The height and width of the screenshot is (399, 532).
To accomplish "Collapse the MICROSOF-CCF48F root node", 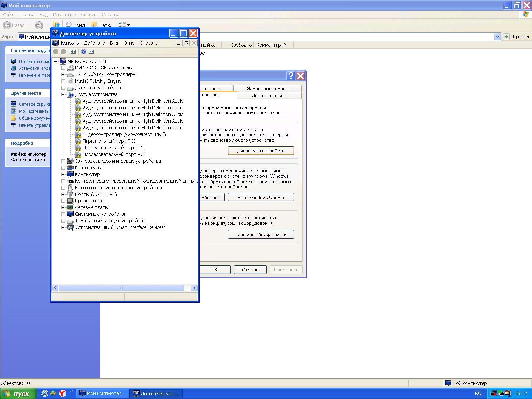I will [x=55, y=61].
